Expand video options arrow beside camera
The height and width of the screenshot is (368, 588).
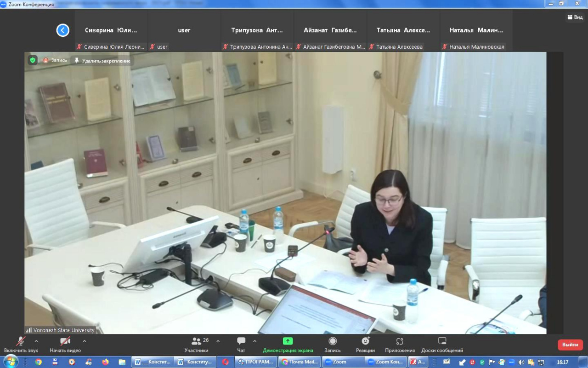click(x=84, y=341)
